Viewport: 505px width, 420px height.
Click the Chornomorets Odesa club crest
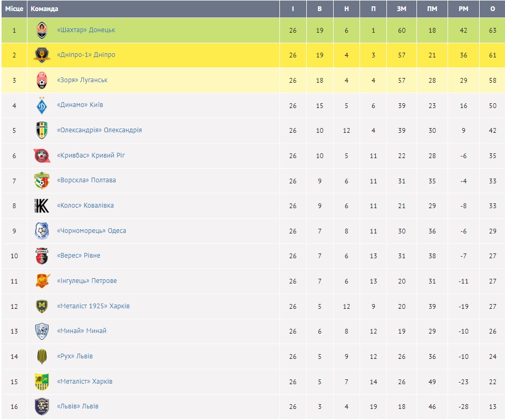click(42, 231)
